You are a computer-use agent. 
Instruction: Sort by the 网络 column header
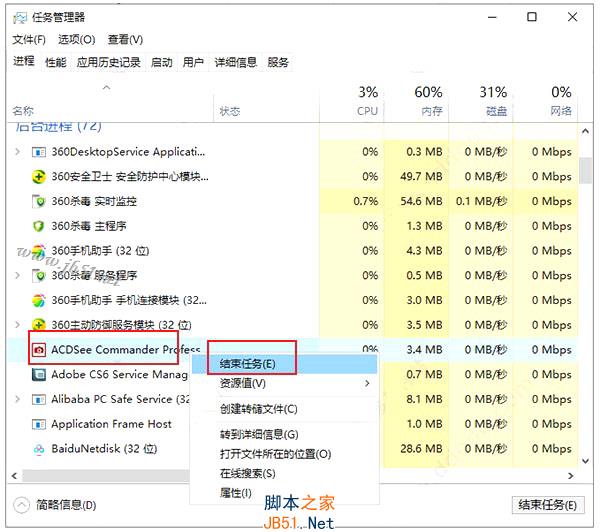click(545, 101)
